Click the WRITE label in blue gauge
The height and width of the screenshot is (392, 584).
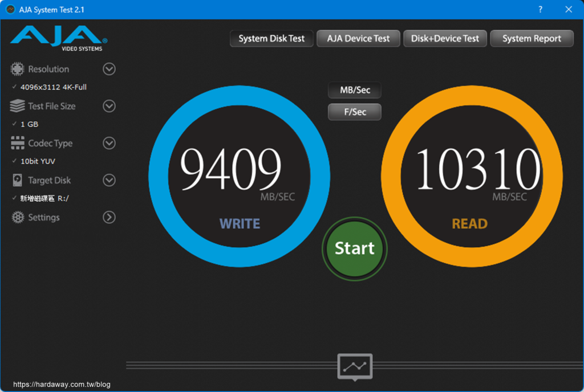[x=240, y=224]
